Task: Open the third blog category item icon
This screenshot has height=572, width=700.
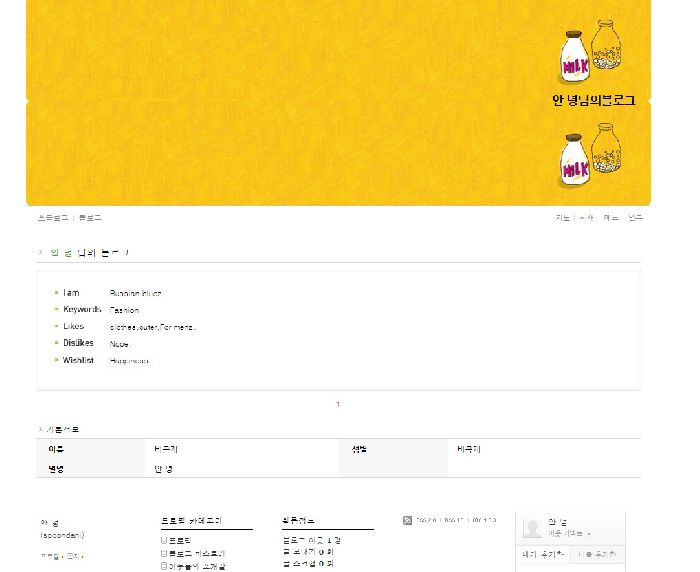Action: coord(164,566)
